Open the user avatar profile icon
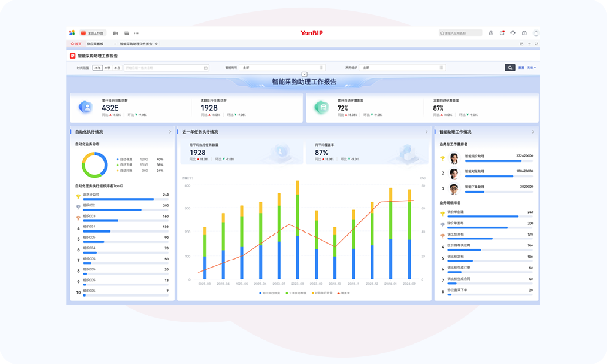 [536, 33]
